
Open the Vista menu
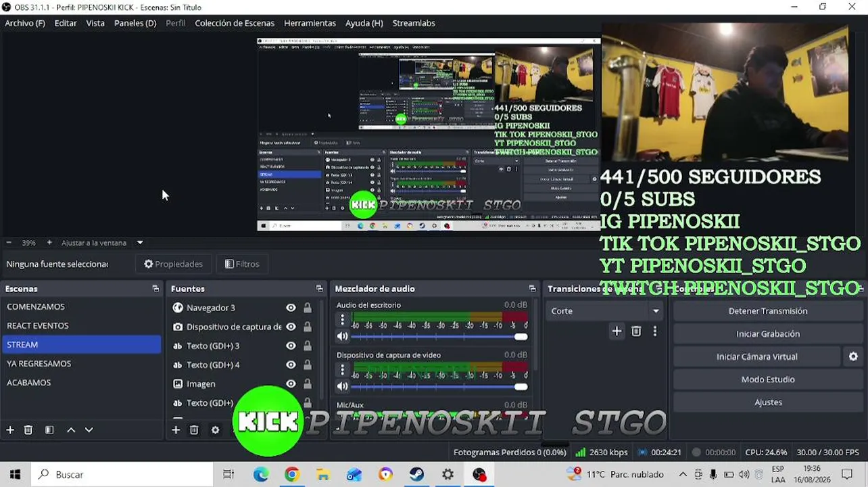95,23
